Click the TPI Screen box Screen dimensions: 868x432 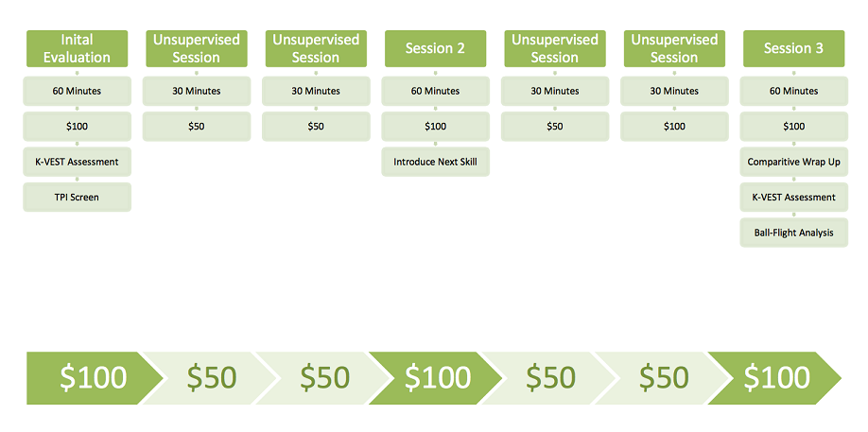(77, 197)
